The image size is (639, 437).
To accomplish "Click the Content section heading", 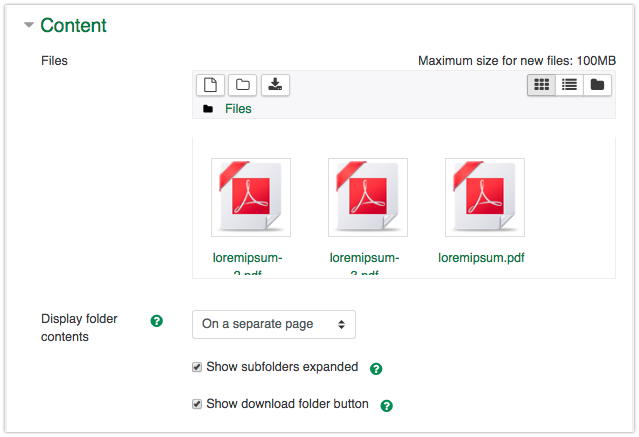I will click(73, 26).
